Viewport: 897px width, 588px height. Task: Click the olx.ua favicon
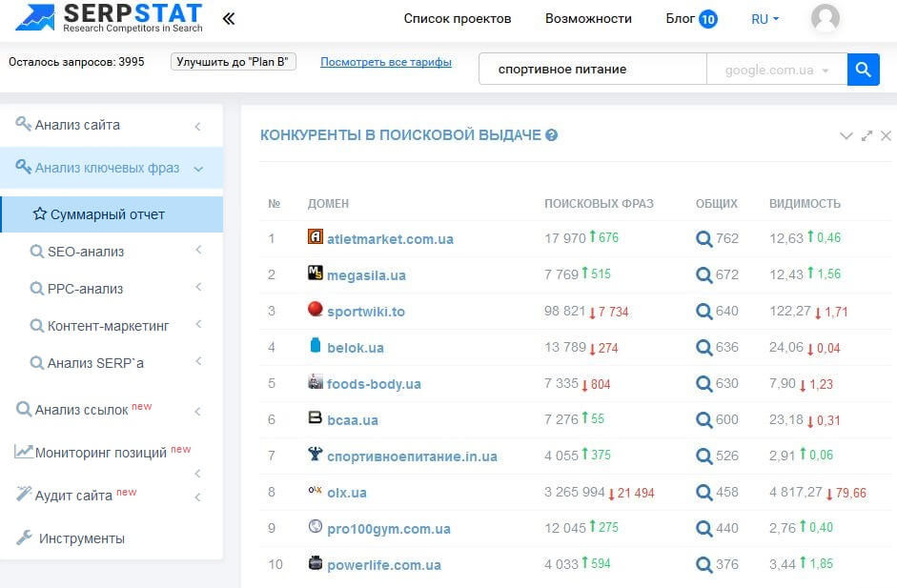point(316,490)
